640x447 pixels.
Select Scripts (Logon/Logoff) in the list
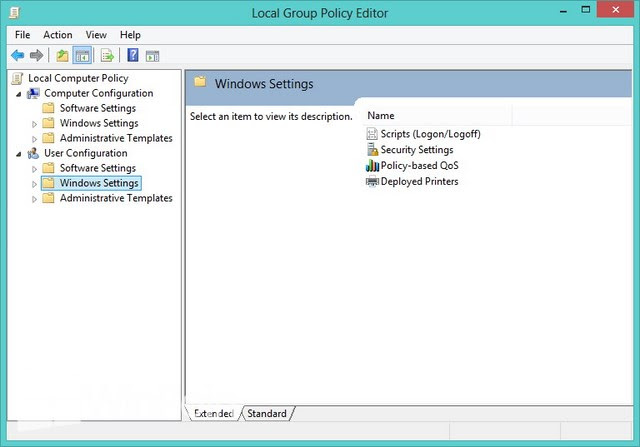(x=431, y=134)
